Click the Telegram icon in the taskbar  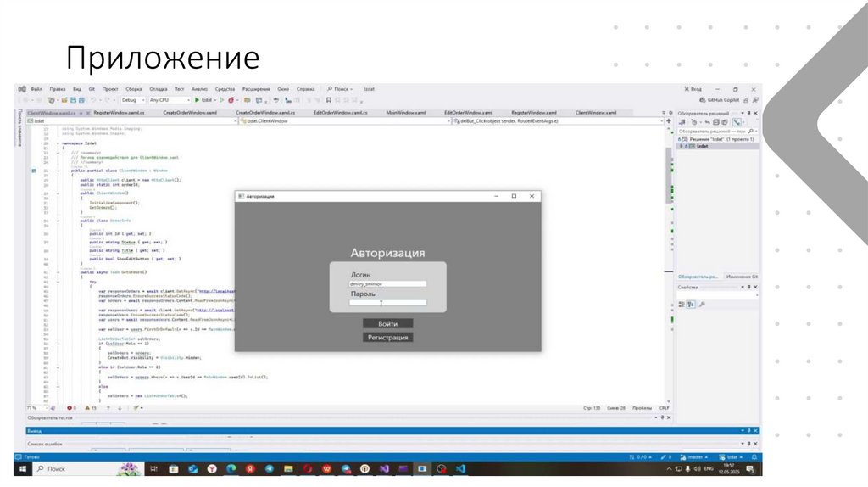pyautogui.click(x=269, y=468)
